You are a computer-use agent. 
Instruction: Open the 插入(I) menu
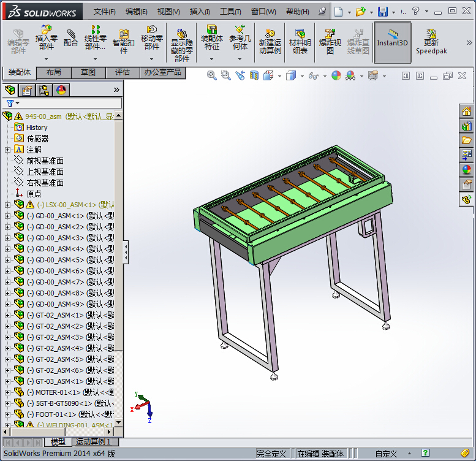pyautogui.click(x=200, y=12)
